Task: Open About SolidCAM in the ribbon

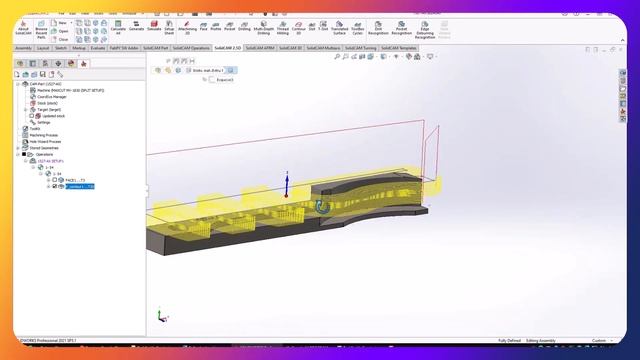Action: 23,28
